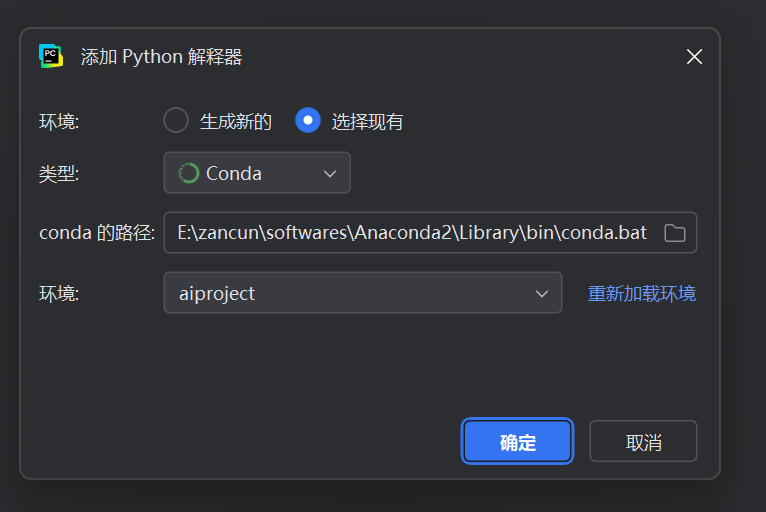Open the 类型 Conda dropdown
Viewport: 766px width, 512px height.
click(x=257, y=173)
